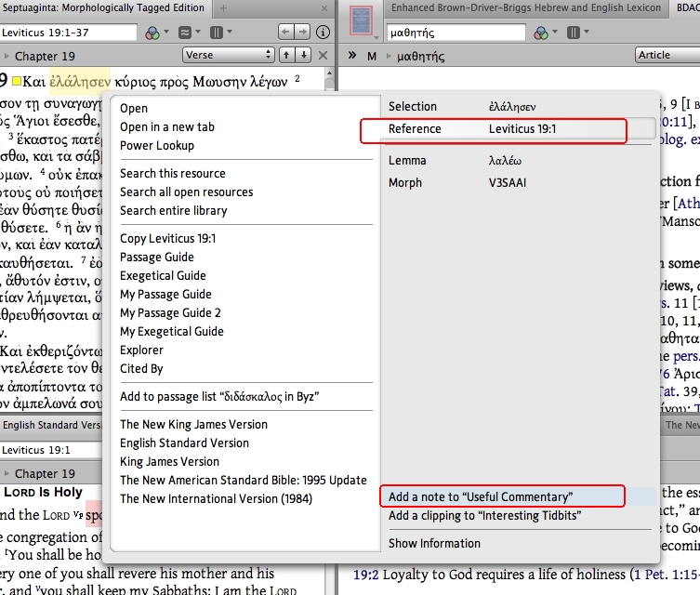Jump to previous verse with up arrow

pos(286,55)
